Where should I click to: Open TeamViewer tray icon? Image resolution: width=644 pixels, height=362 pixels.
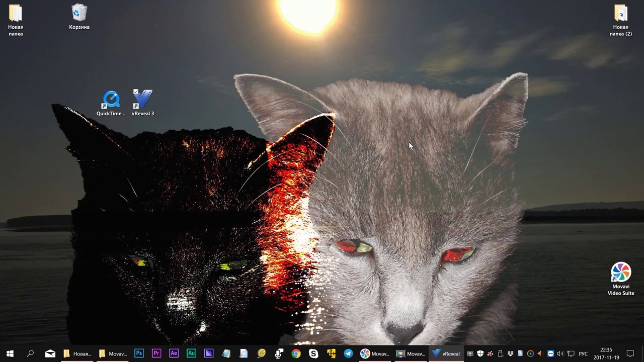point(550,353)
